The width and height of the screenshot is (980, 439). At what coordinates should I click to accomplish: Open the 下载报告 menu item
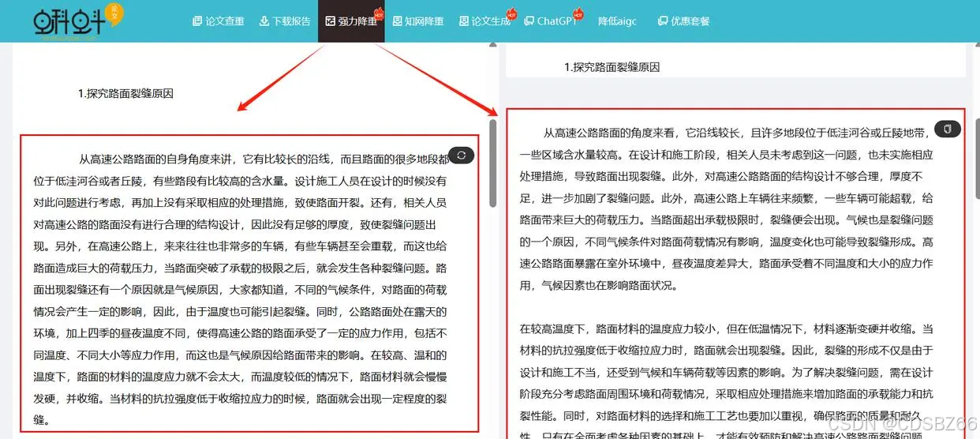[x=285, y=21]
